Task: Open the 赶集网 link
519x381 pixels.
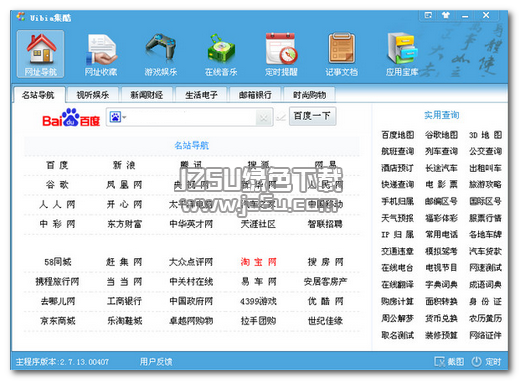Action: pyautogui.click(x=124, y=262)
